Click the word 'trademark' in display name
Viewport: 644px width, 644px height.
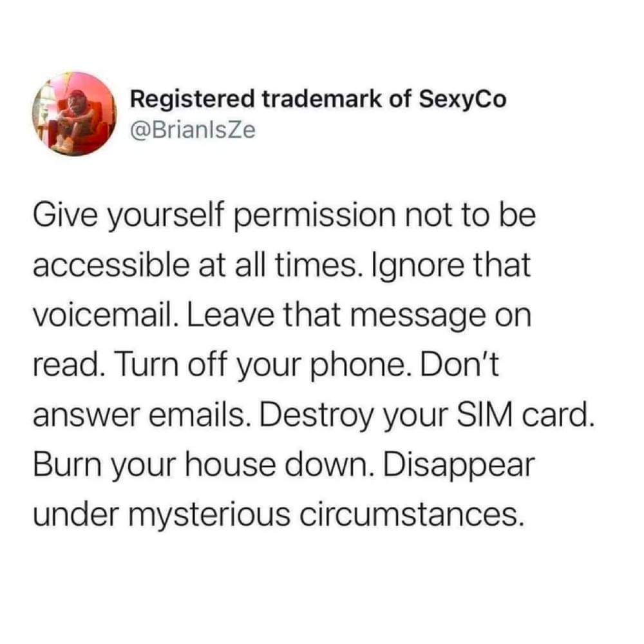(x=321, y=100)
